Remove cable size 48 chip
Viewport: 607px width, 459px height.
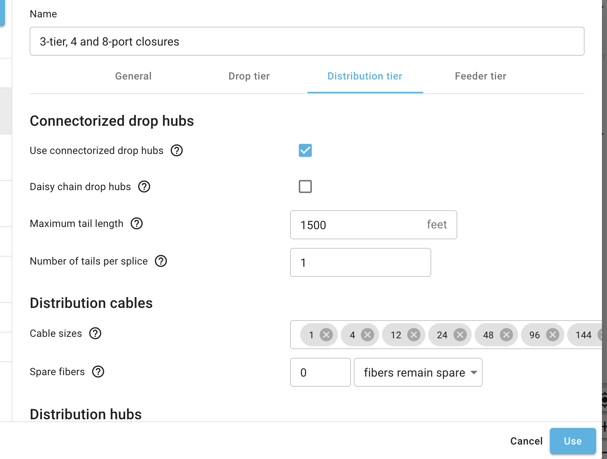point(506,334)
